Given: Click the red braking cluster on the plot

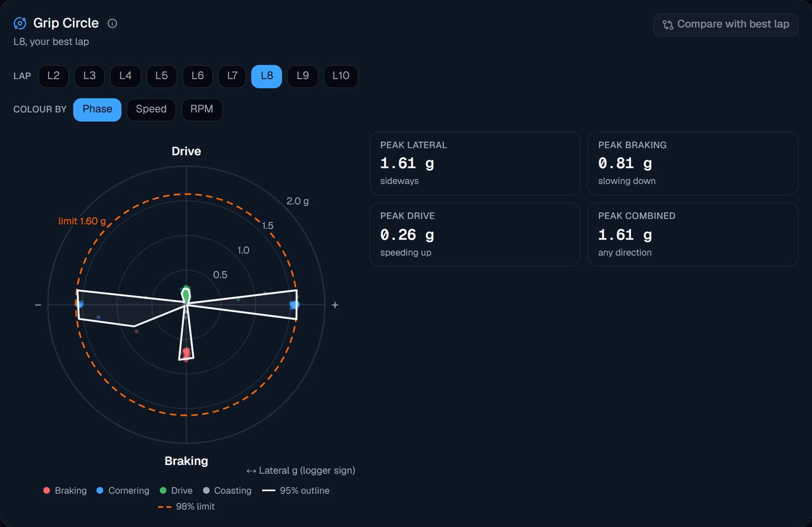Looking at the screenshot, I should [x=186, y=353].
